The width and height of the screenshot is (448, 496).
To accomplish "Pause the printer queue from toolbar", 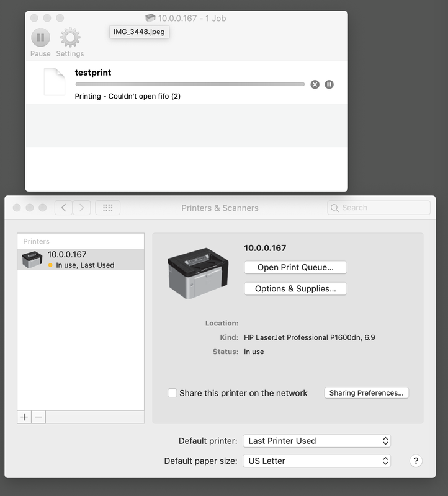I will tap(40, 37).
